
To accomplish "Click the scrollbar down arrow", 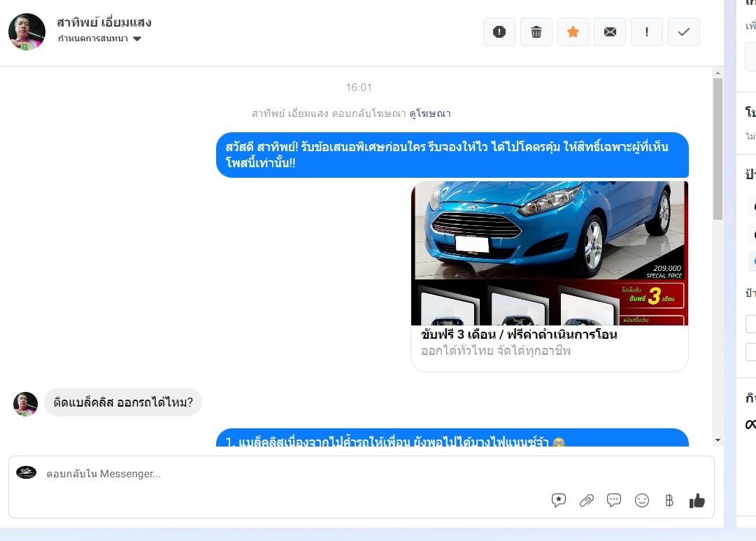I will click(x=718, y=440).
